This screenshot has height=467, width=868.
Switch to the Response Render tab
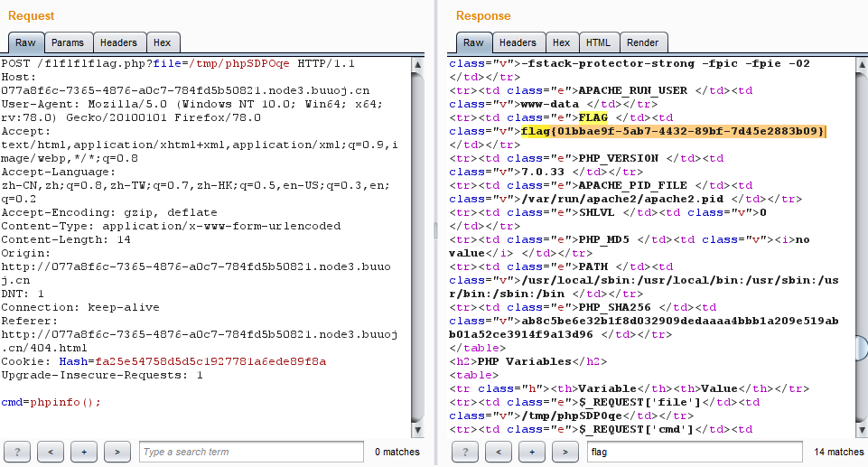coord(643,42)
